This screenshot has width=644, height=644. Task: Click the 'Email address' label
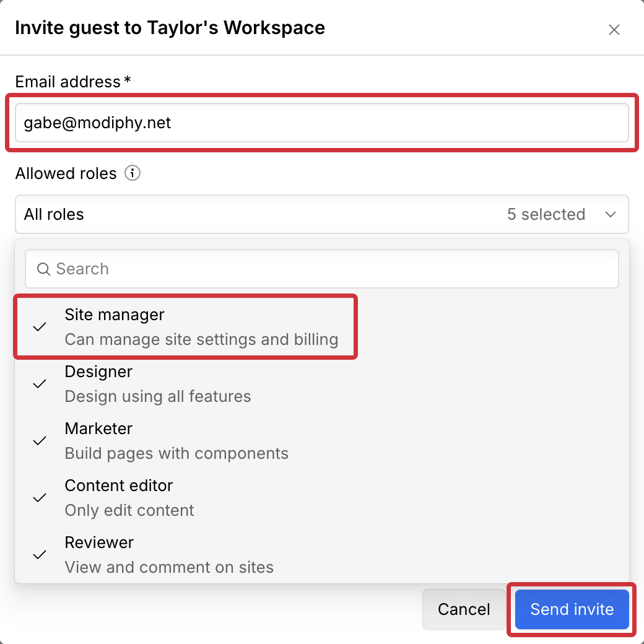coord(67,81)
